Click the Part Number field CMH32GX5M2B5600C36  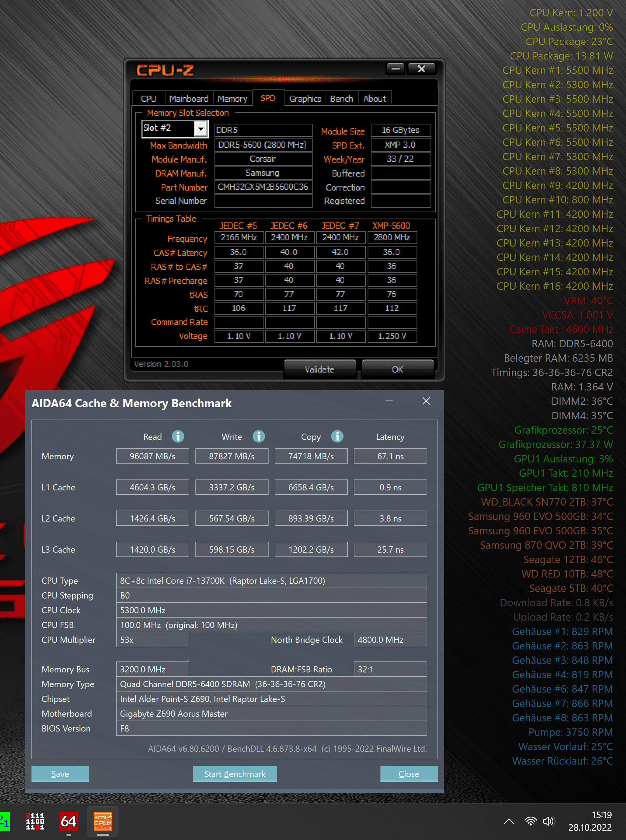(263, 187)
